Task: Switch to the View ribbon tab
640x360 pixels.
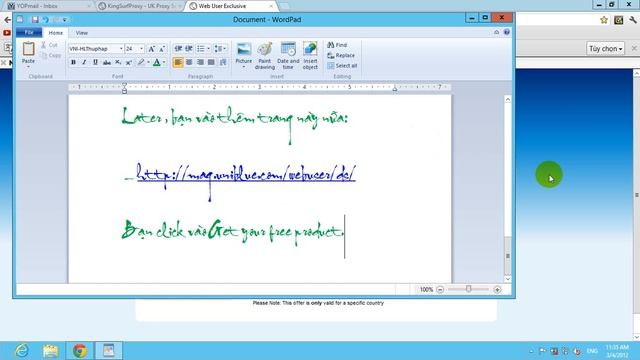Action: (82, 33)
